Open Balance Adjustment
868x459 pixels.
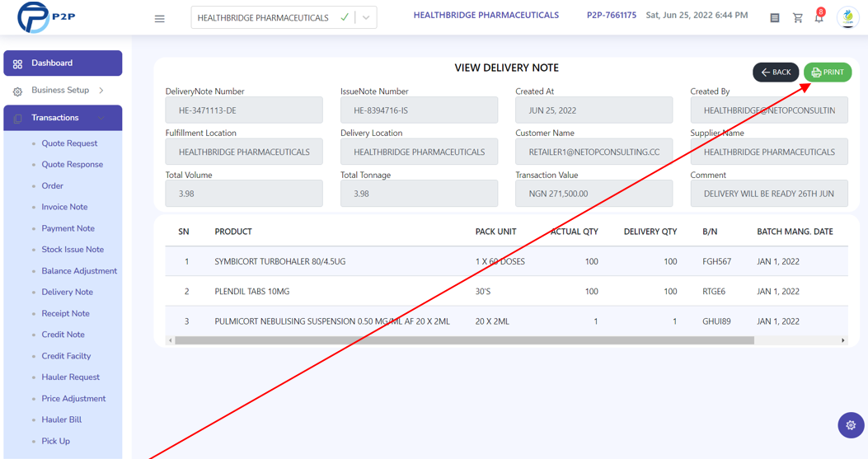pos(79,271)
